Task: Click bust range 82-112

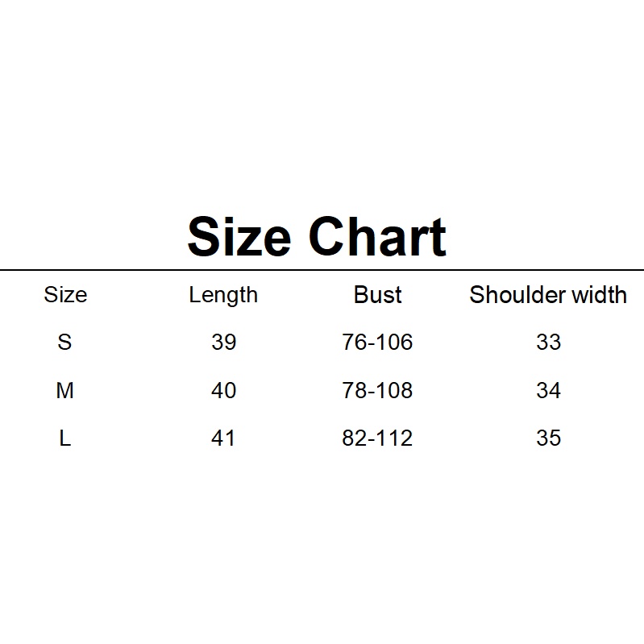Action: (377, 438)
